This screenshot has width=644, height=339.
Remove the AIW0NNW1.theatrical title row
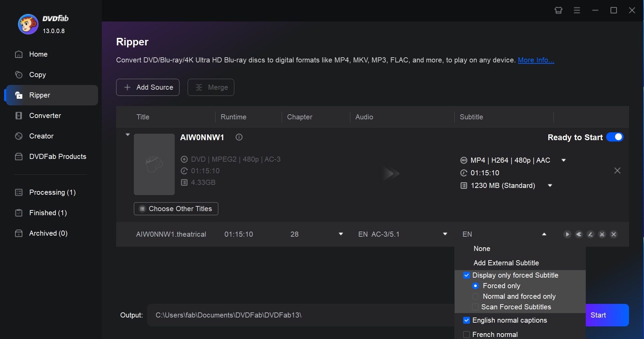[x=614, y=234]
